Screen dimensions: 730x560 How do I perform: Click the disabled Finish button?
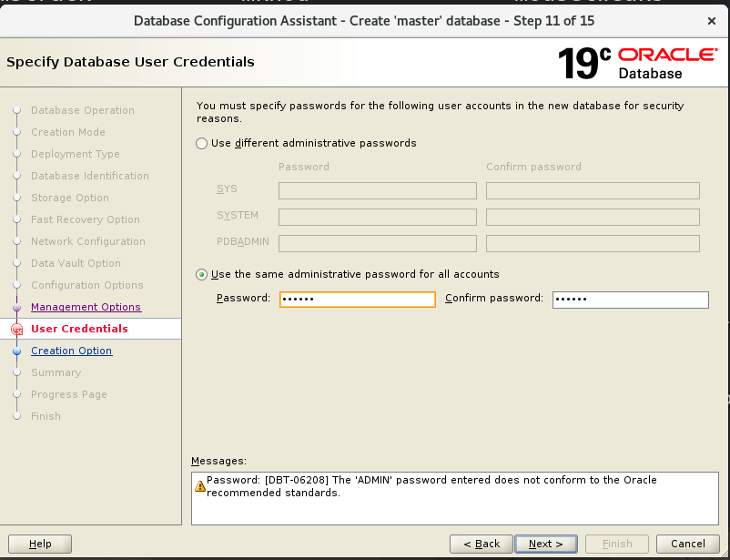point(617,544)
